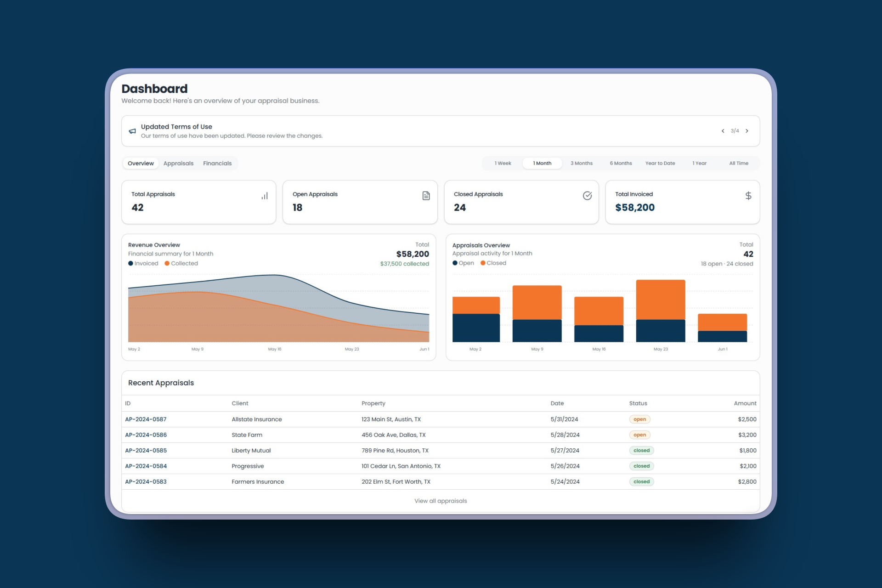Open appraisal AP-2024-0584

coord(146,466)
